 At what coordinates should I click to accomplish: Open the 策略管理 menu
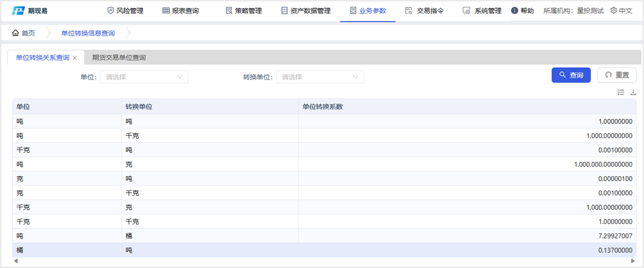click(243, 11)
